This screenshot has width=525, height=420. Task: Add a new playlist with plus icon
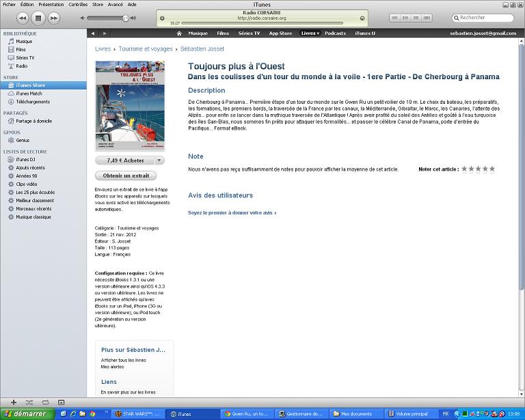pos(14,402)
